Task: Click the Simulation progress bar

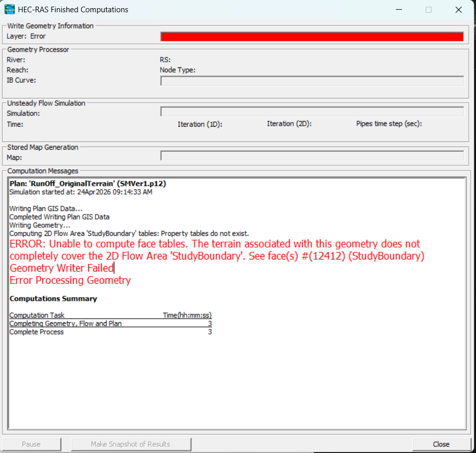Action: 312,112
